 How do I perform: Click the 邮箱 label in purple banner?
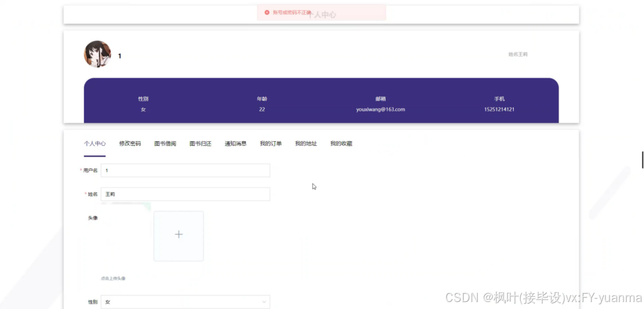coord(381,99)
